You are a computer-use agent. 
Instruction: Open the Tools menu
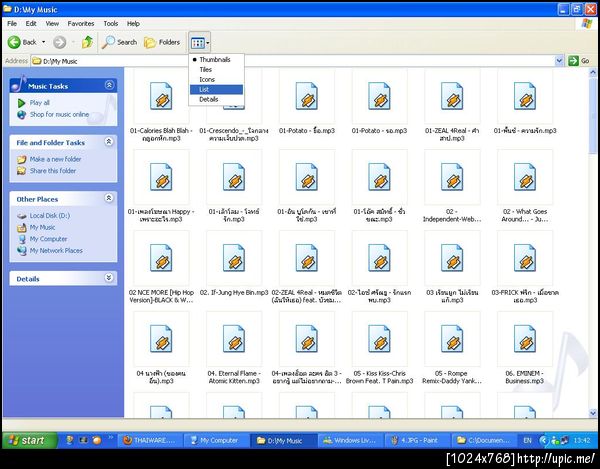tap(111, 23)
